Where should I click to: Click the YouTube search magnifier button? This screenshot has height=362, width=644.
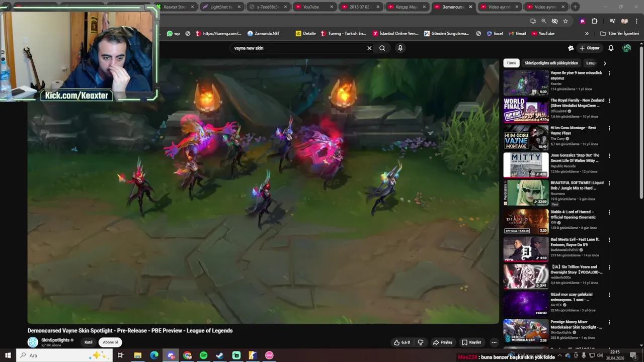coord(382,48)
